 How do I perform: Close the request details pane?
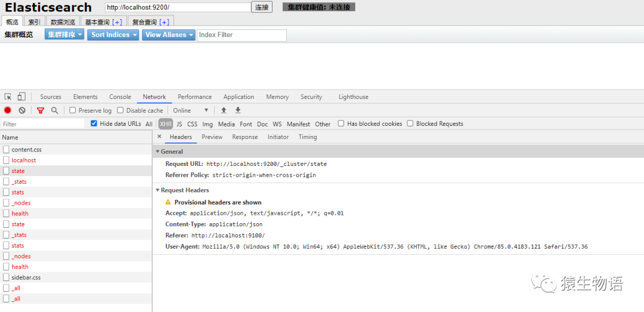tap(159, 137)
